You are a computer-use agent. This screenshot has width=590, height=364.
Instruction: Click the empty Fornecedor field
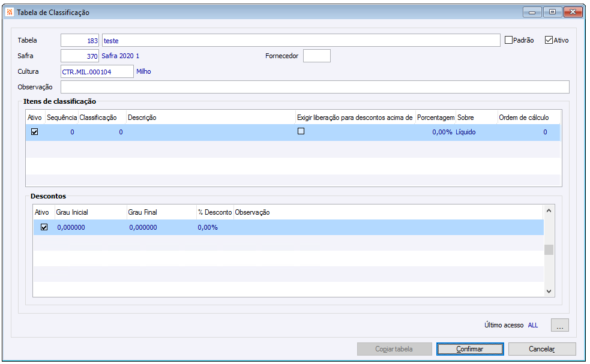[317, 56]
